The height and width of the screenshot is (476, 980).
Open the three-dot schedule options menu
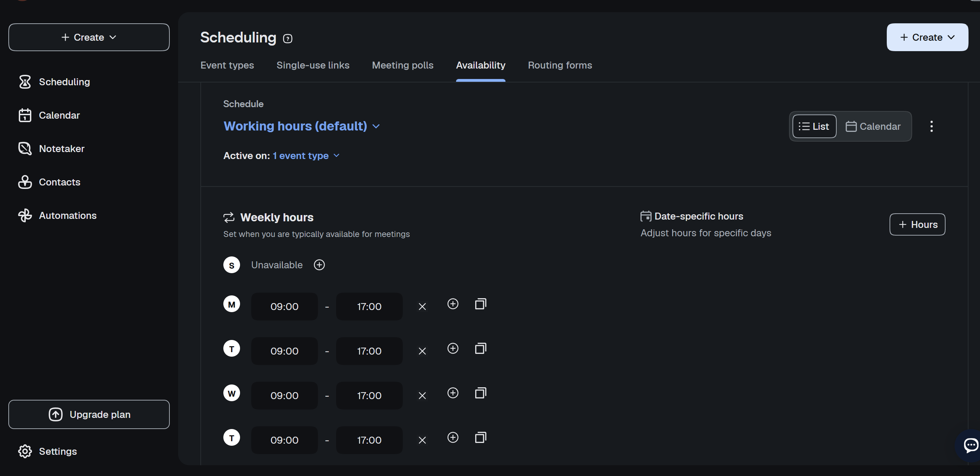[931, 126]
